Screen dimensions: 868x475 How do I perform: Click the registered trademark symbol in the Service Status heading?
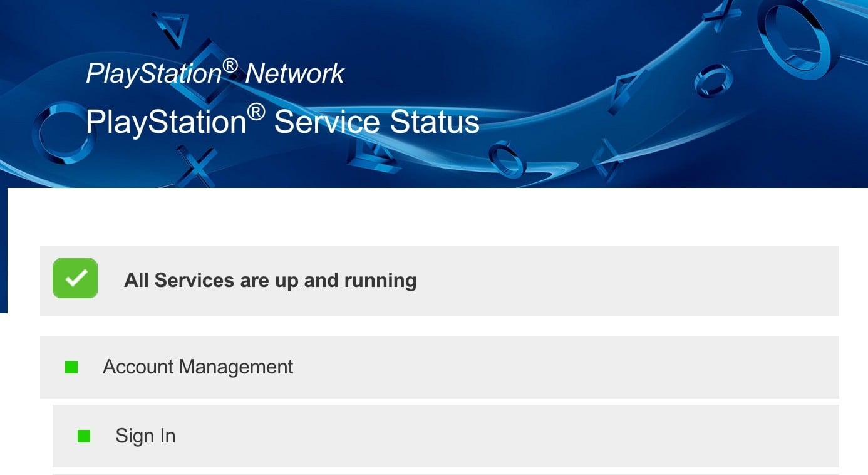pyautogui.click(x=256, y=113)
